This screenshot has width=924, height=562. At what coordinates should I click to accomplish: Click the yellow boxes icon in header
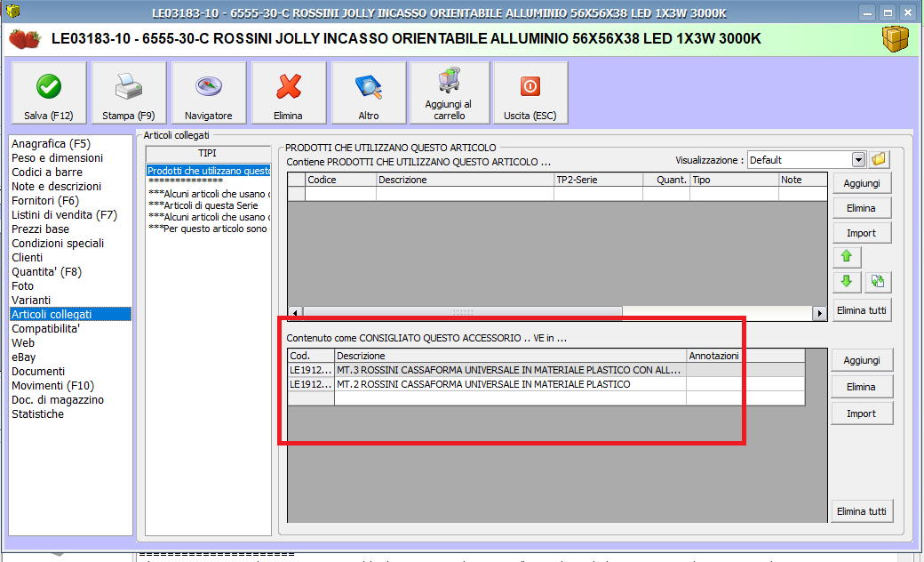point(895,39)
